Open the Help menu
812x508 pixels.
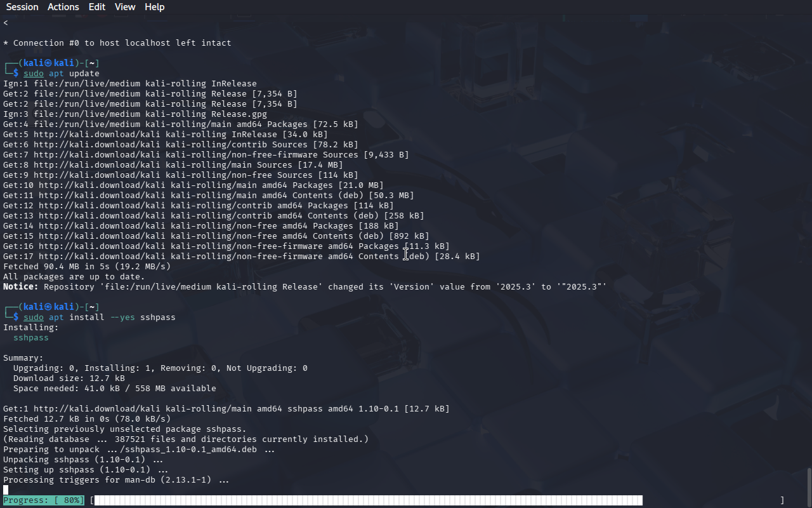pos(154,7)
